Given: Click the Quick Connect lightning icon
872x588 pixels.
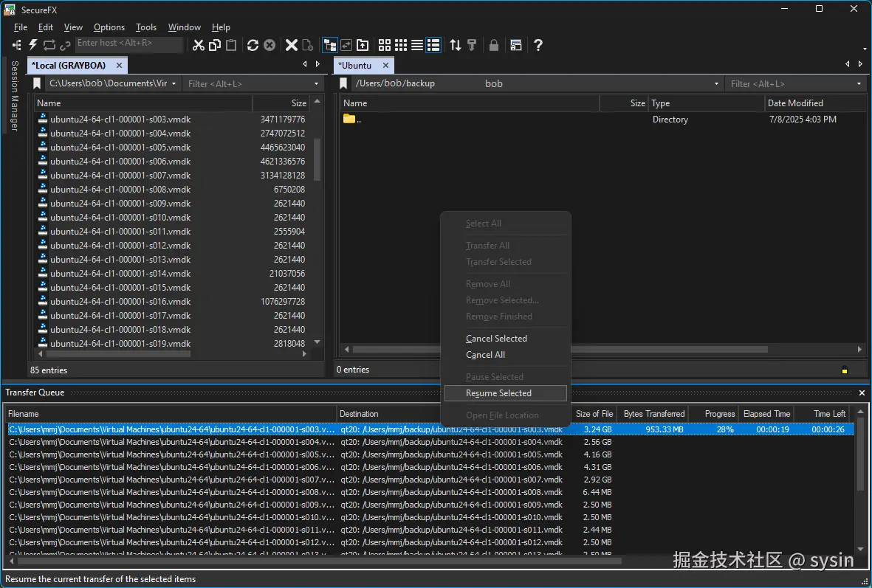Looking at the screenshot, I should click(x=33, y=45).
